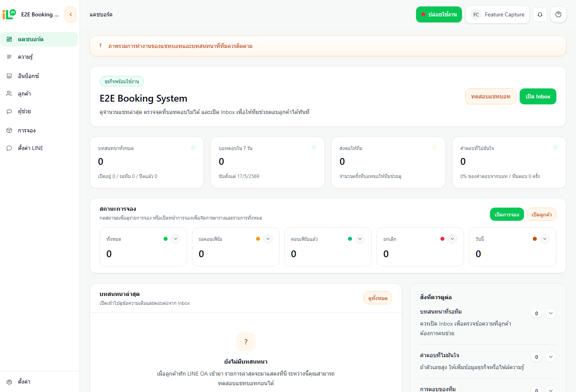
Task: Click the ยังไม่มีบทสนทนา empty state text
Action: tap(246, 362)
